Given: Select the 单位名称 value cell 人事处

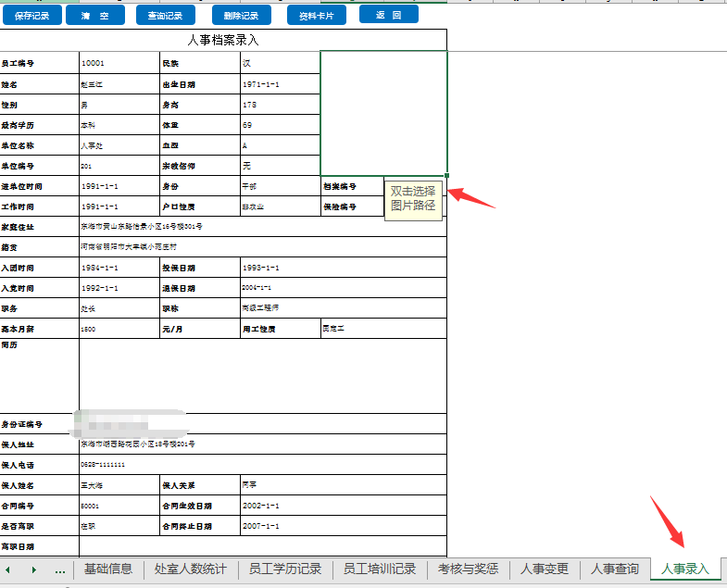Looking at the screenshot, I should [x=119, y=145].
